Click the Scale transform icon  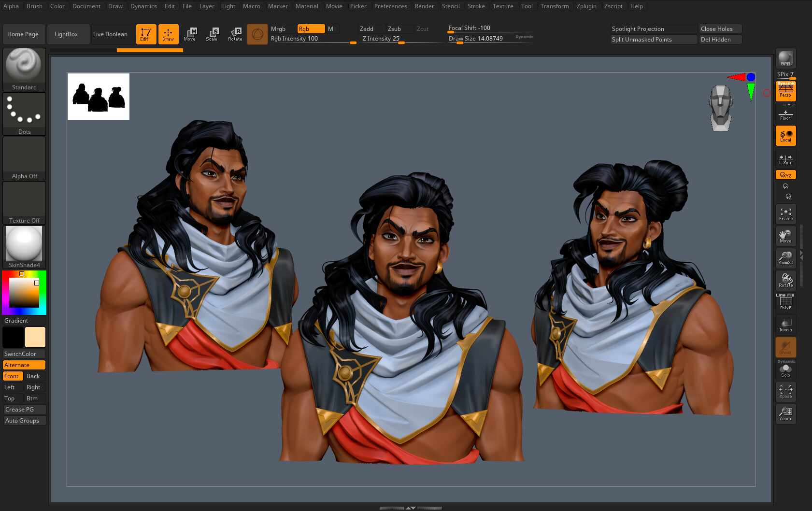pyautogui.click(x=212, y=34)
